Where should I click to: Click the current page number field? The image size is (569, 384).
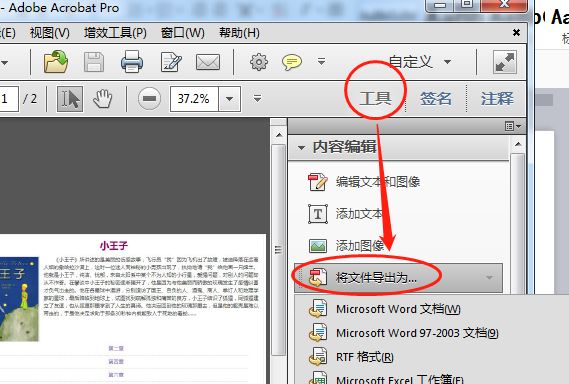tap(9, 99)
